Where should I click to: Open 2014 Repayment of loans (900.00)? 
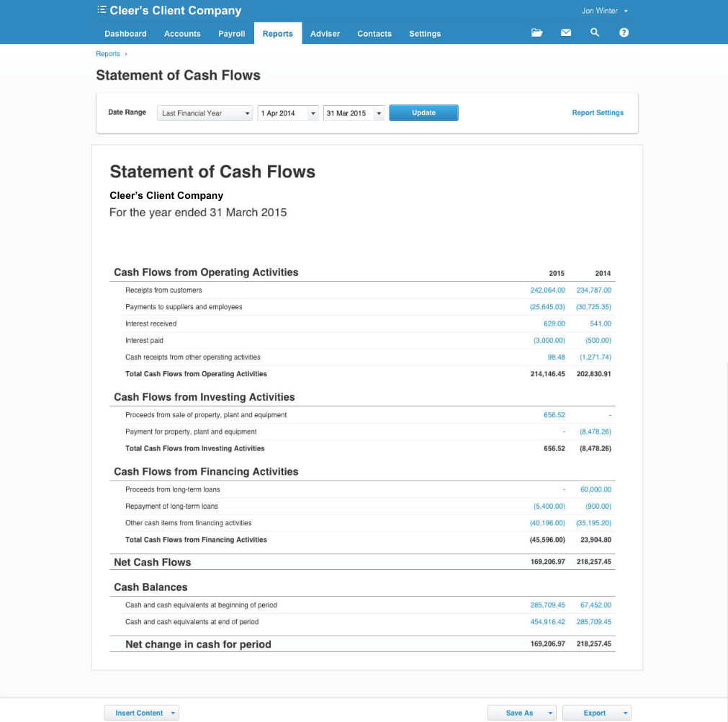click(x=598, y=507)
